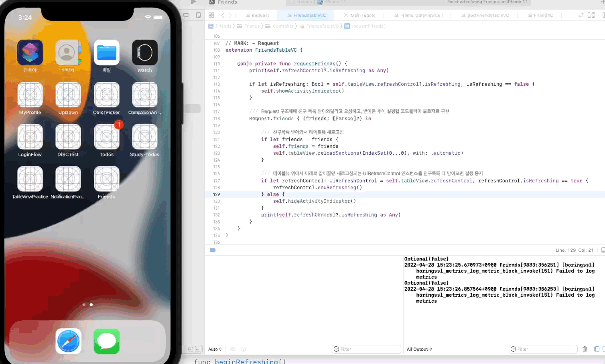The image size is (605, 364).
Task: Toggle the variables view pane
Action: 597,349
